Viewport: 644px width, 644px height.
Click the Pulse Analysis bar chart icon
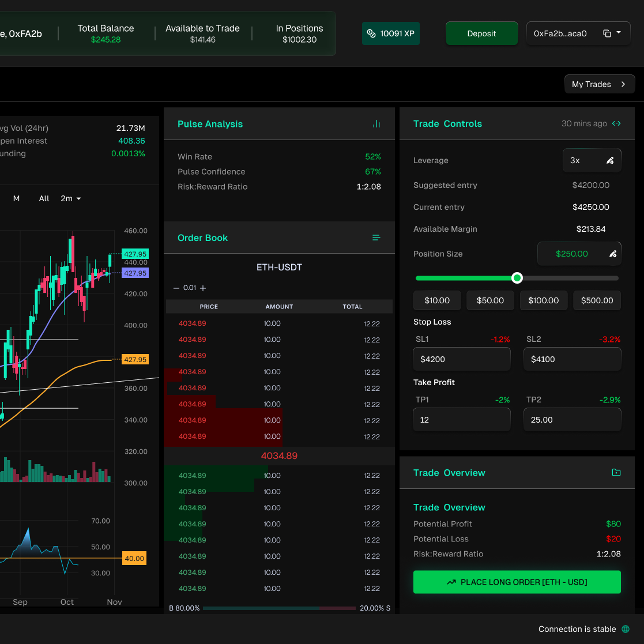376,124
